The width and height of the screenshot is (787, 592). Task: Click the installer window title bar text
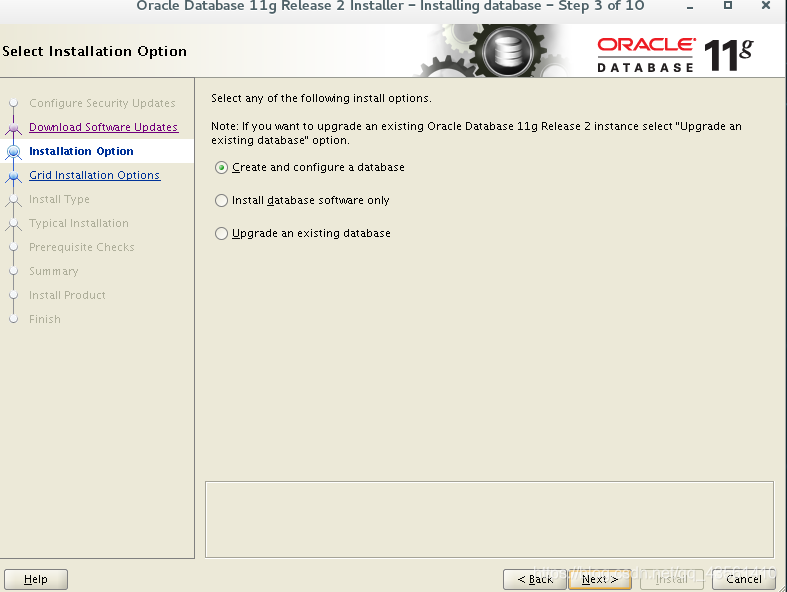click(x=390, y=6)
